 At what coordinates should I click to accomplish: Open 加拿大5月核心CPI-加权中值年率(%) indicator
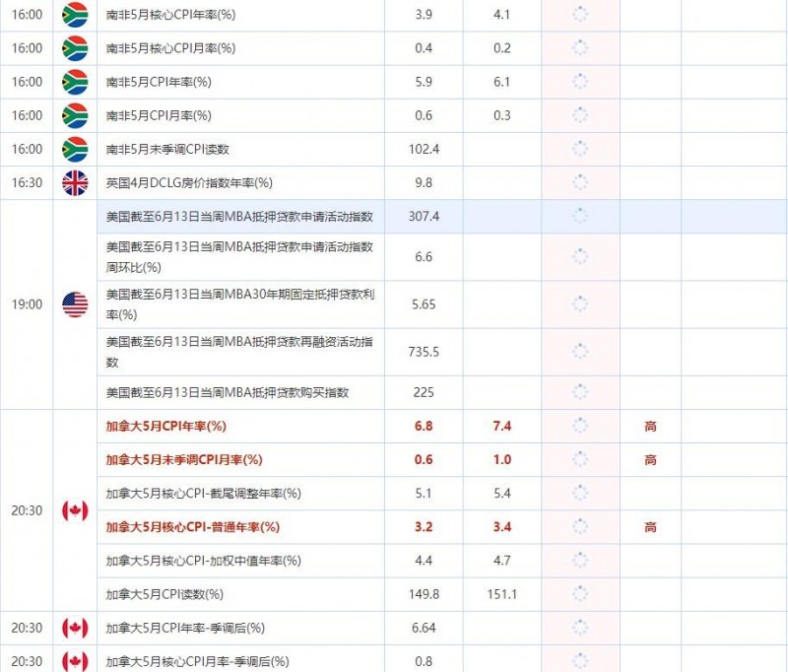click(203, 561)
